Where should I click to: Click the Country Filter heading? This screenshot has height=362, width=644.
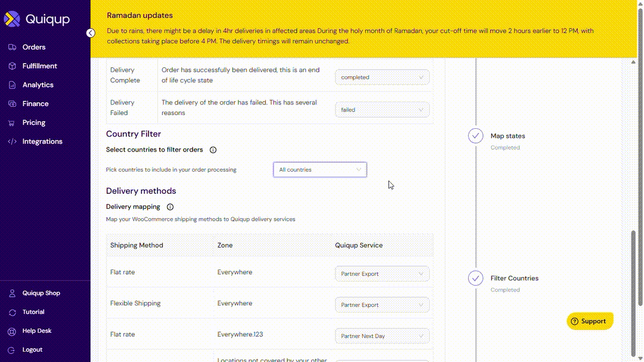click(134, 134)
